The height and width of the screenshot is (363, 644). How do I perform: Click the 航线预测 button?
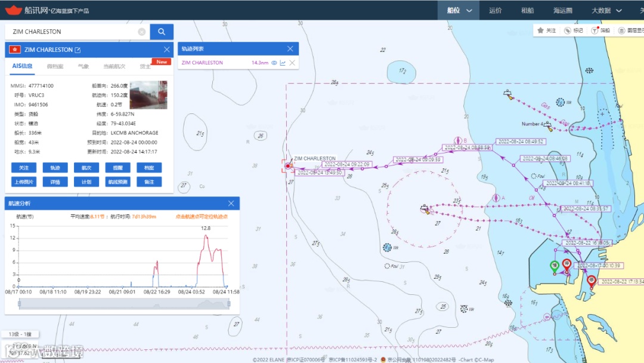tap(118, 181)
